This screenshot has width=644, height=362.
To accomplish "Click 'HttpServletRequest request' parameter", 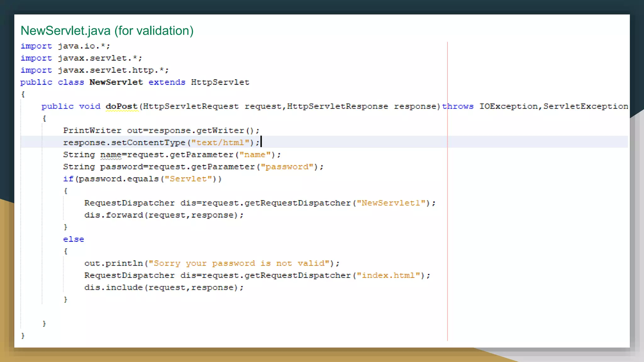I will pyautogui.click(x=212, y=107).
